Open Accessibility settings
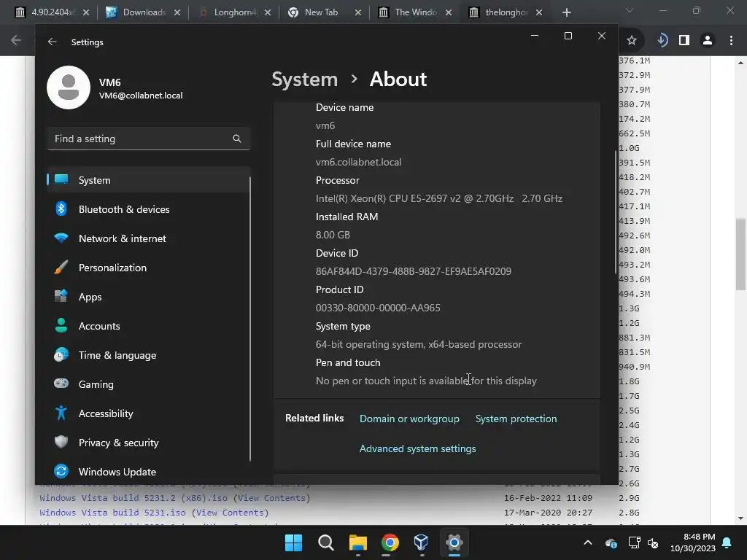 pyautogui.click(x=148, y=413)
